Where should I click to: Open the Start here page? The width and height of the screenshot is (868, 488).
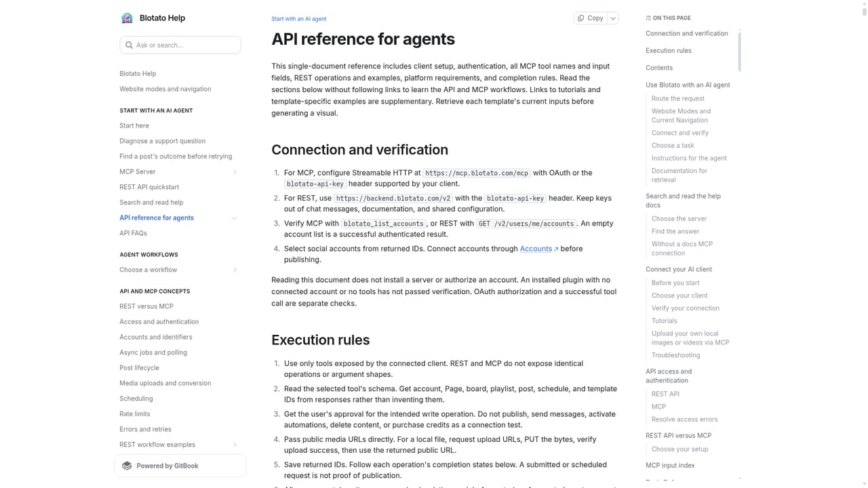[134, 126]
